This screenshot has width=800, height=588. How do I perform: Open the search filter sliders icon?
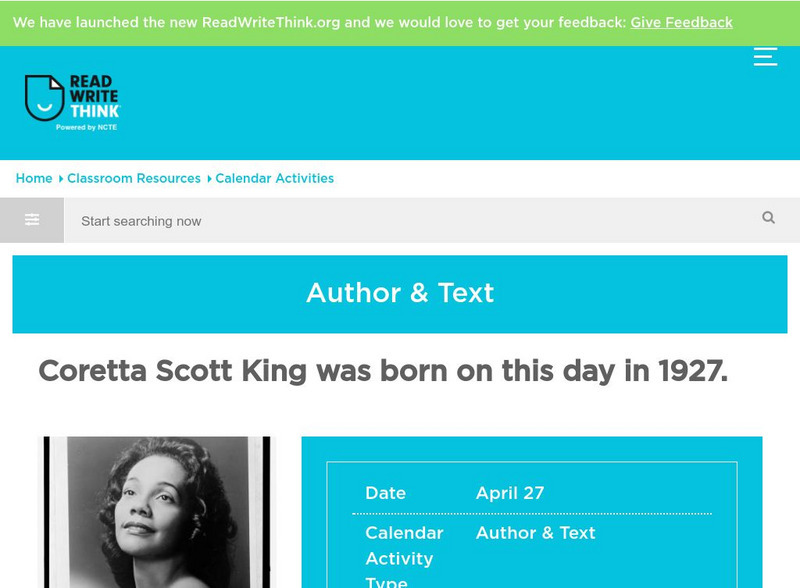[32, 220]
